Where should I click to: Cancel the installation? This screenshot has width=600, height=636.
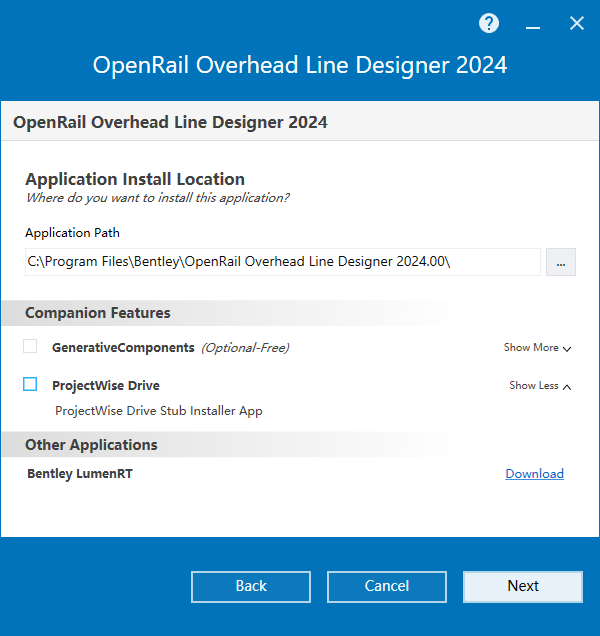coord(387,587)
